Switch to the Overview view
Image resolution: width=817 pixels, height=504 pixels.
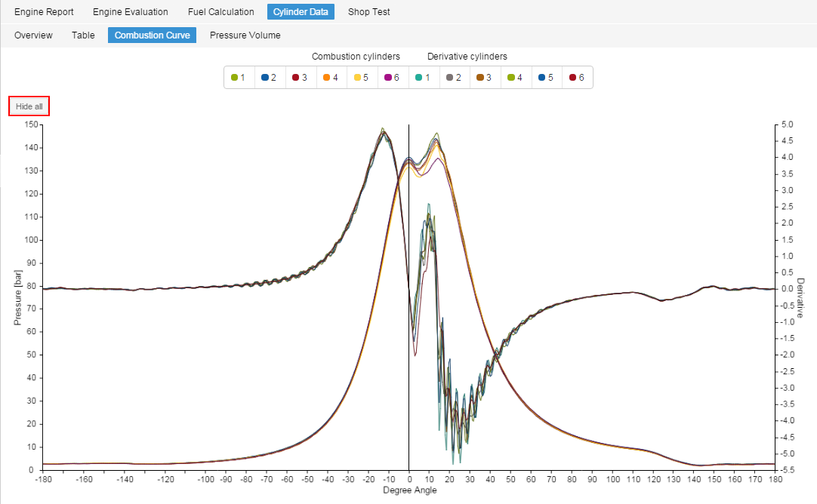pos(33,35)
